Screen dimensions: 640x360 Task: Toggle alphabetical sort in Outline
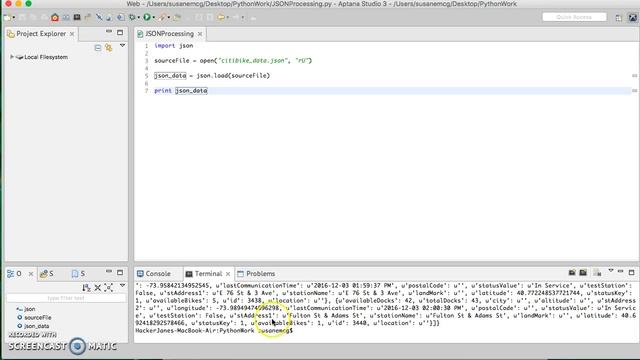86,288
